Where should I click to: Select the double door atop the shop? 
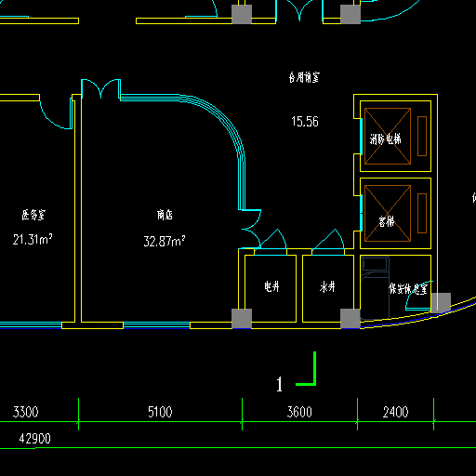pyautogui.click(x=100, y=89)
